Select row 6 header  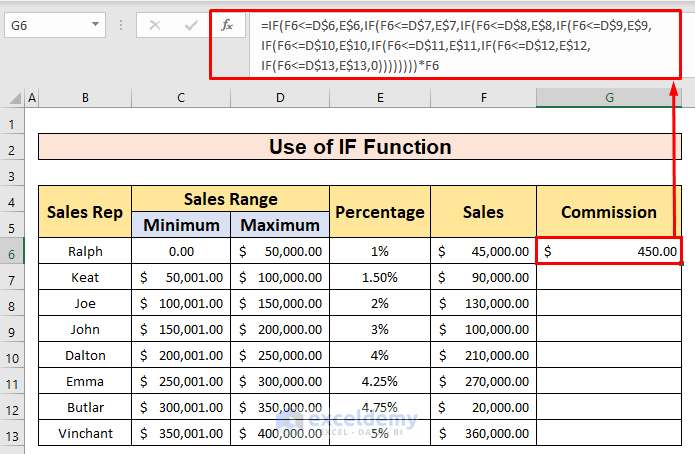[x=12, y=252]
